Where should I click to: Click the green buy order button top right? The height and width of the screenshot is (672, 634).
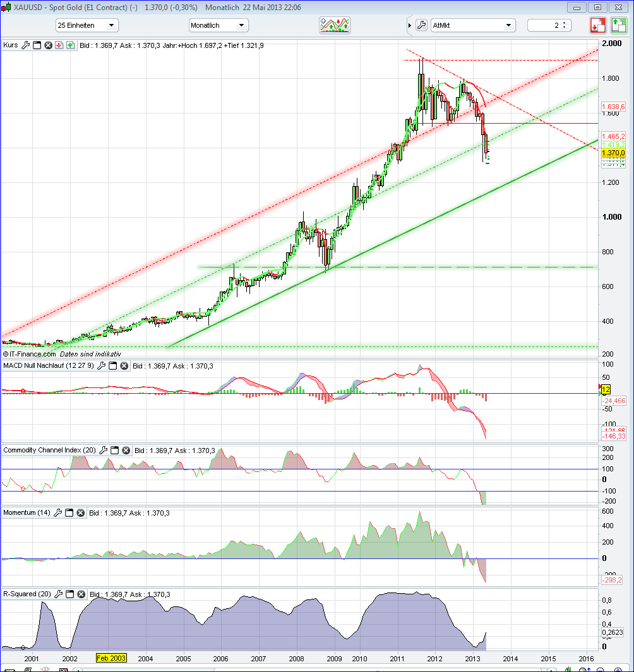coord(619,25)
